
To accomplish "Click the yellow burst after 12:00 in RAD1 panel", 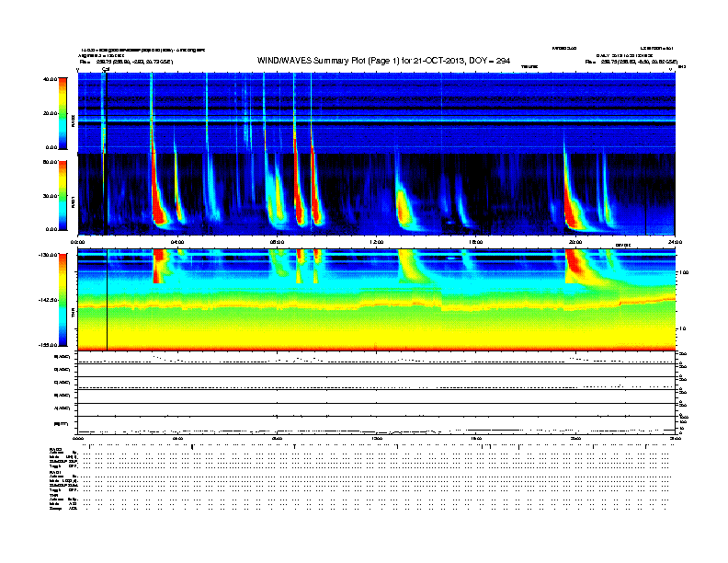I will pyautogui.click(x=403, y=209).
